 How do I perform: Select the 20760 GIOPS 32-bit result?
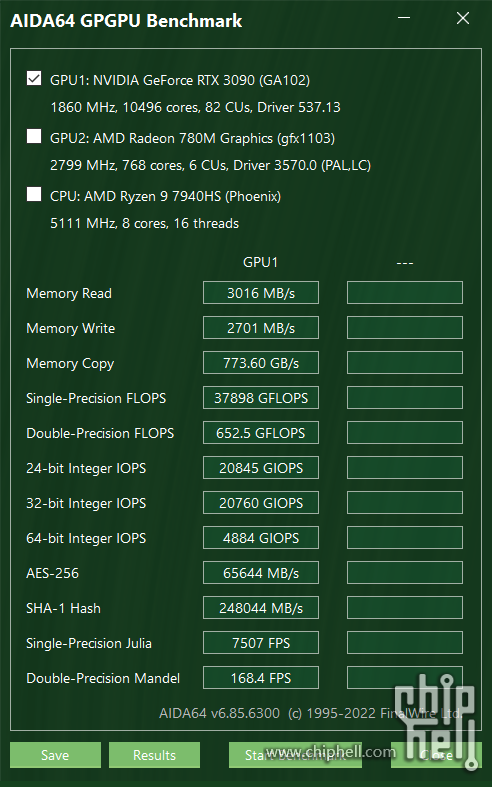click(261, 503)
